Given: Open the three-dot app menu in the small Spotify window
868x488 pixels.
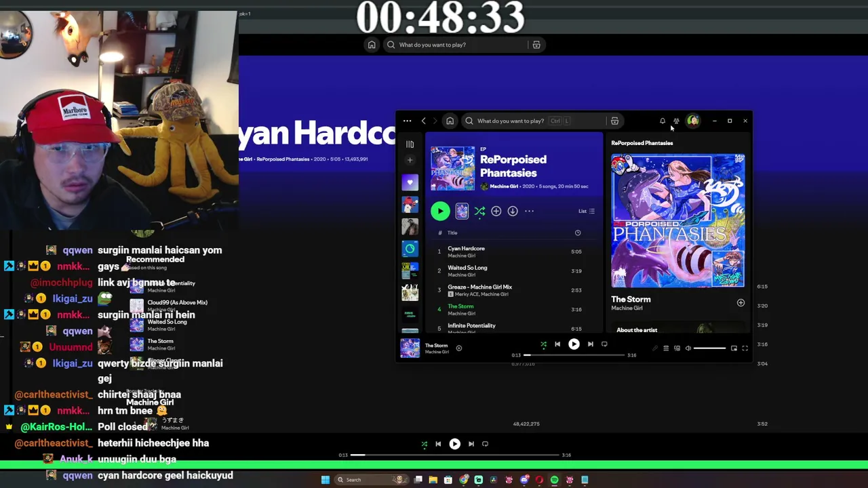Looking at the screenshot, I should pyautogui.click(x=407, y=121).
